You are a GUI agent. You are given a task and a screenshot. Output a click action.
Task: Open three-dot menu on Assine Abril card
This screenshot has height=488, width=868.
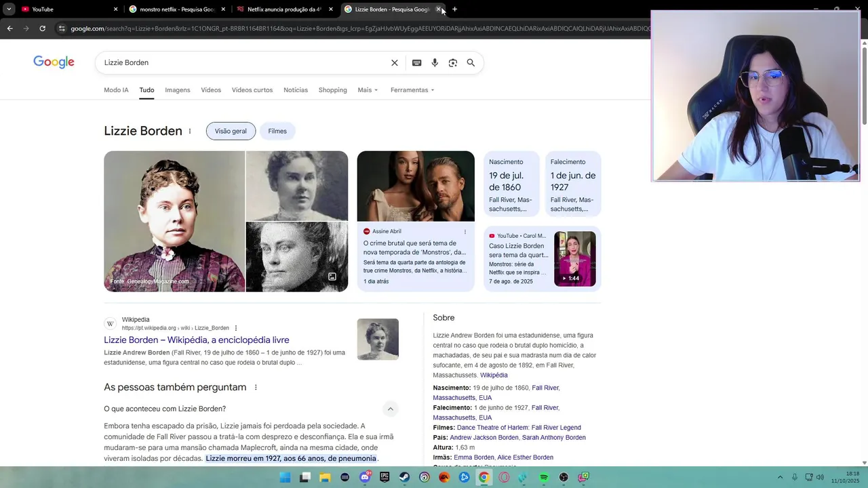[x=465, y=232]
